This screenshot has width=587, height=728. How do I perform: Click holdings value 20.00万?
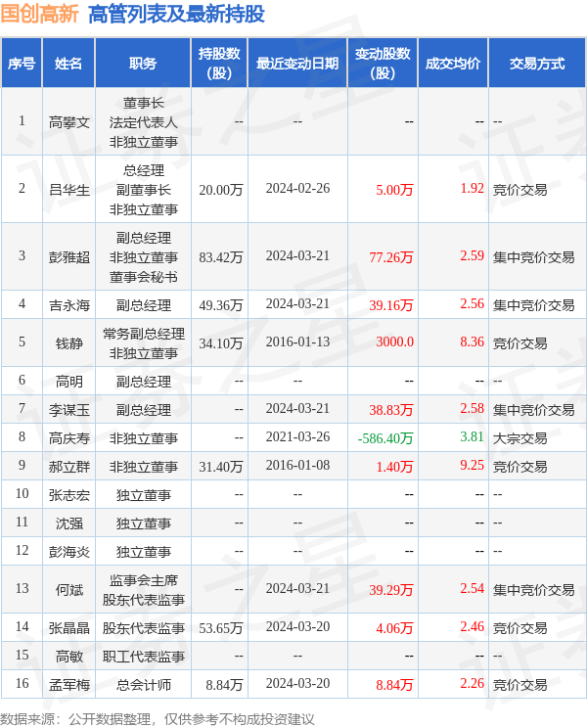tap(221, 190)
